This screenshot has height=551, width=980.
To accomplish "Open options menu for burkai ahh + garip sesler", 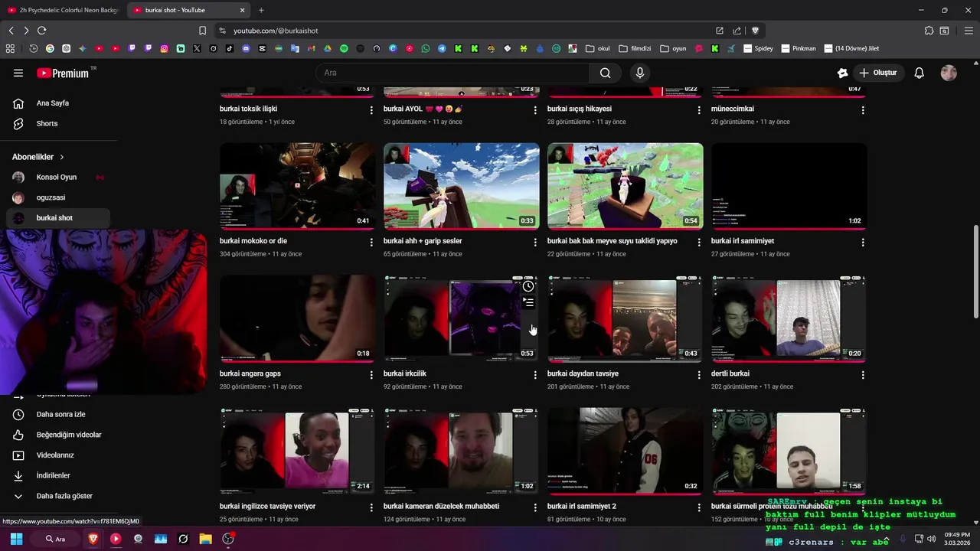I will (535, 243).
